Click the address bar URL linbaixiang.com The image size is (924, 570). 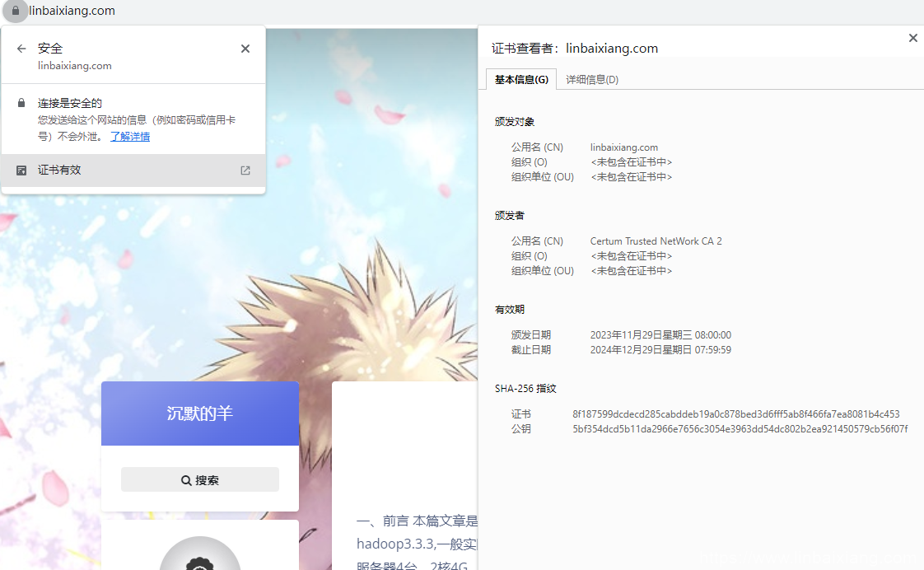click(x=72, y=11)
